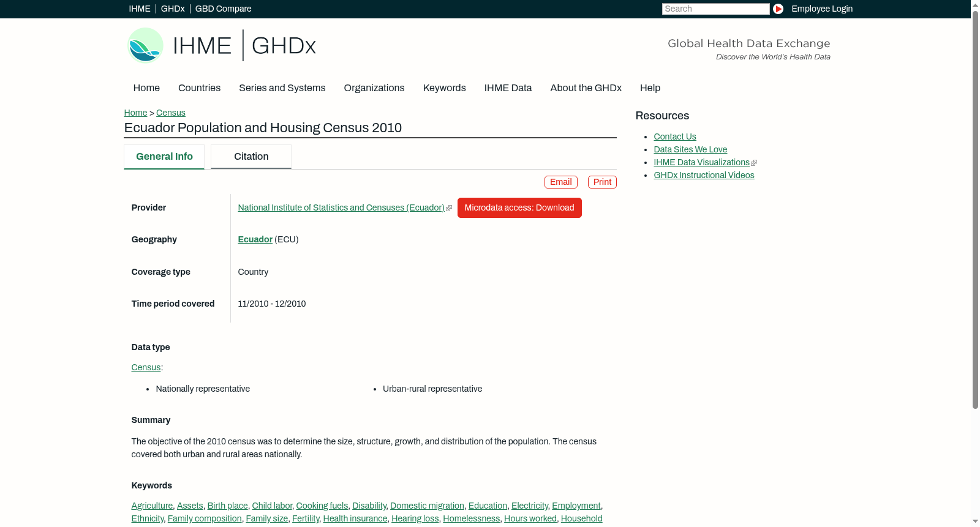Click the red search submit arrow icon
980x527 pixels.
click(x=778, y=9)
